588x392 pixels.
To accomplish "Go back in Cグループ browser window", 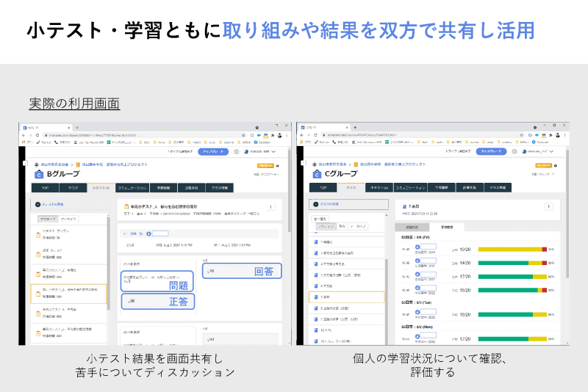I will click(x=301, y=135).
